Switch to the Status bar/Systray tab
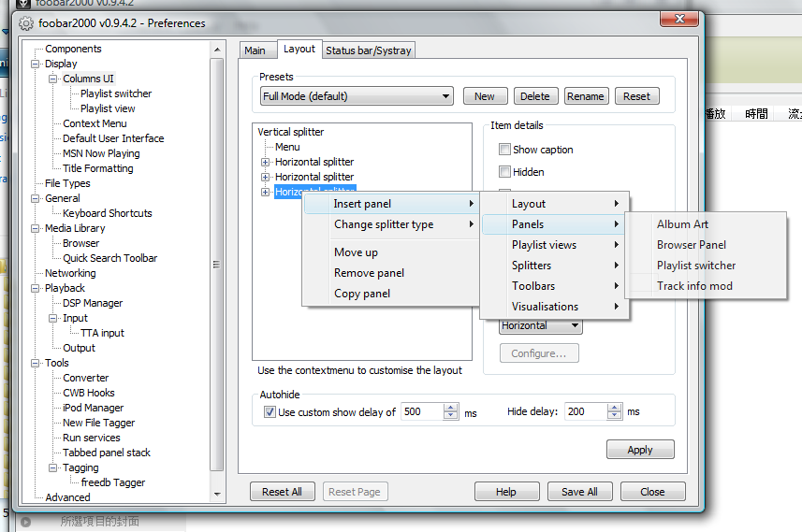The height and width of the screenshot is (532, 802). [369, 50]
